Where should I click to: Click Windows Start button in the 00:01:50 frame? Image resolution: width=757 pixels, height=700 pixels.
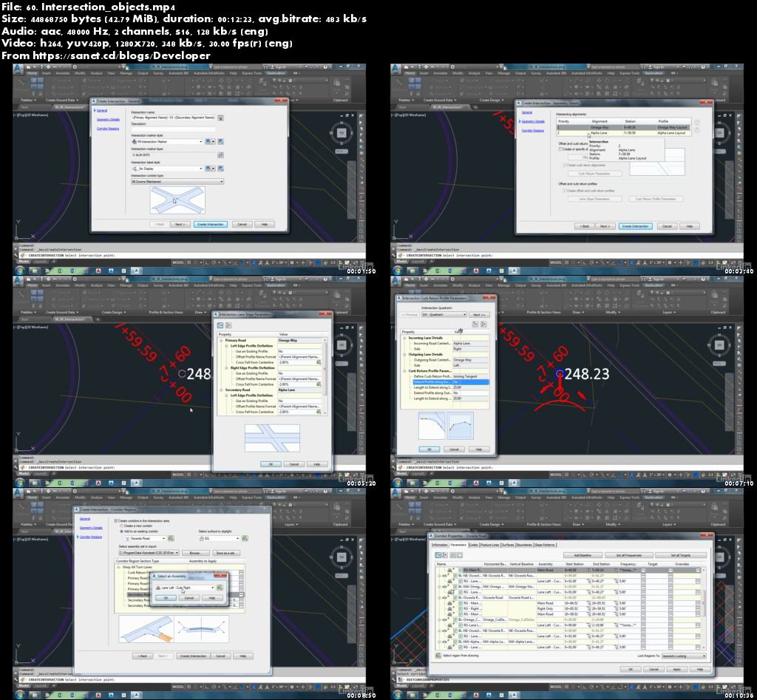click(20, 271)
